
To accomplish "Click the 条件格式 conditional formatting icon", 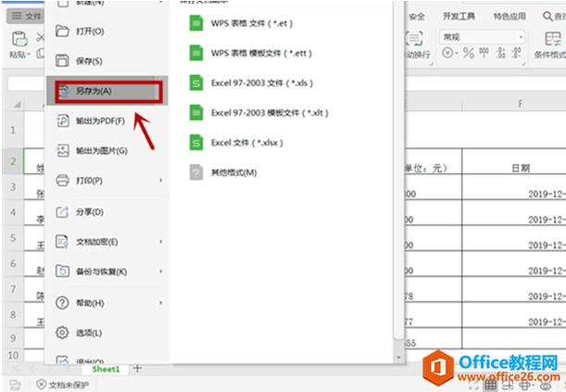I will click(x=552, y=39).
